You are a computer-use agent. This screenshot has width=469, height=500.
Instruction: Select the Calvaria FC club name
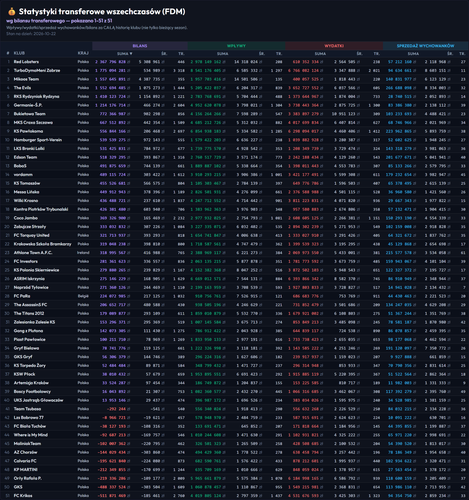coord(25,460)
